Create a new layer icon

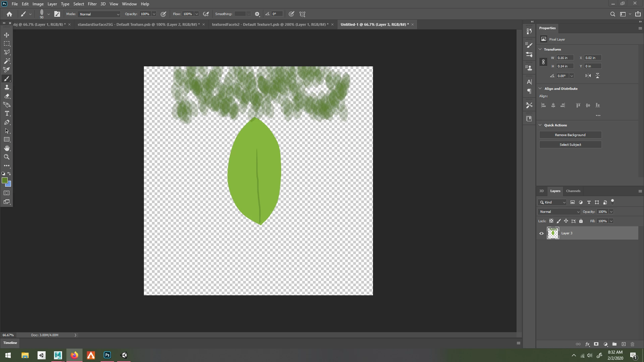pyautogui.click(x=624, y=344)
